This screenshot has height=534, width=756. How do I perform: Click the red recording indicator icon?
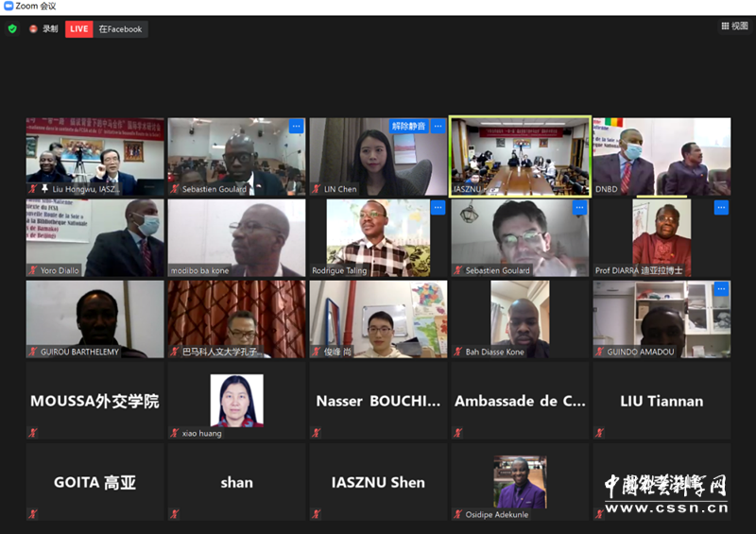[x=33, y=29]
